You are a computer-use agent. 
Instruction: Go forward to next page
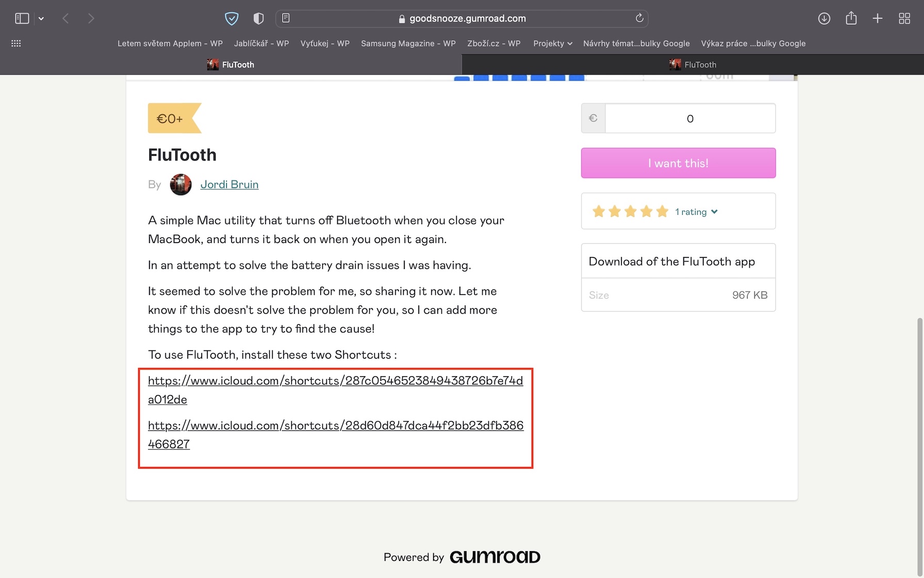(x=91, y=19)
